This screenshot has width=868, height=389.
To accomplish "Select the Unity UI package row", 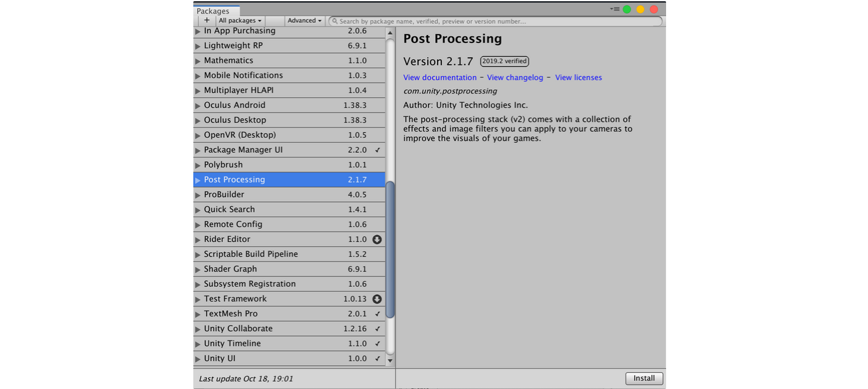I will click(x=289, y=358).
